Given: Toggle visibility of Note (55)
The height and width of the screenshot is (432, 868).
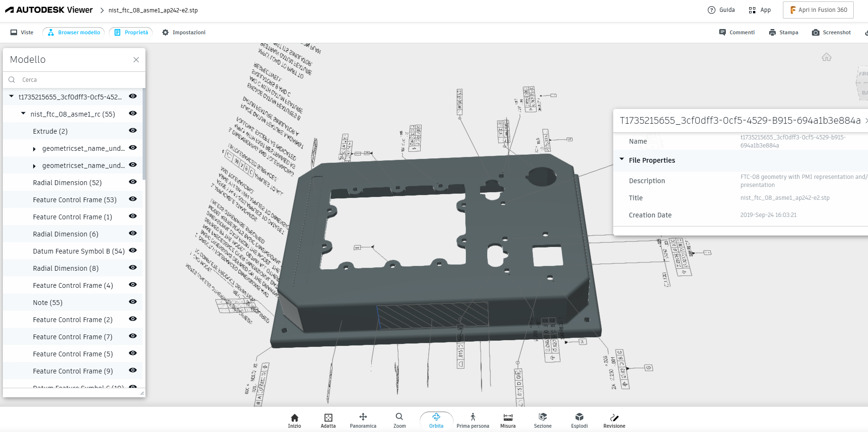Looking at the screenshot, I should (133, 302).
